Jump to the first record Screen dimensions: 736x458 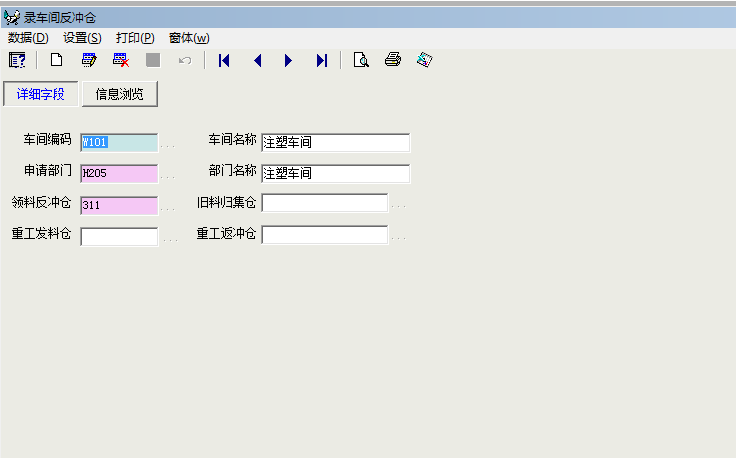click(224, 60)
